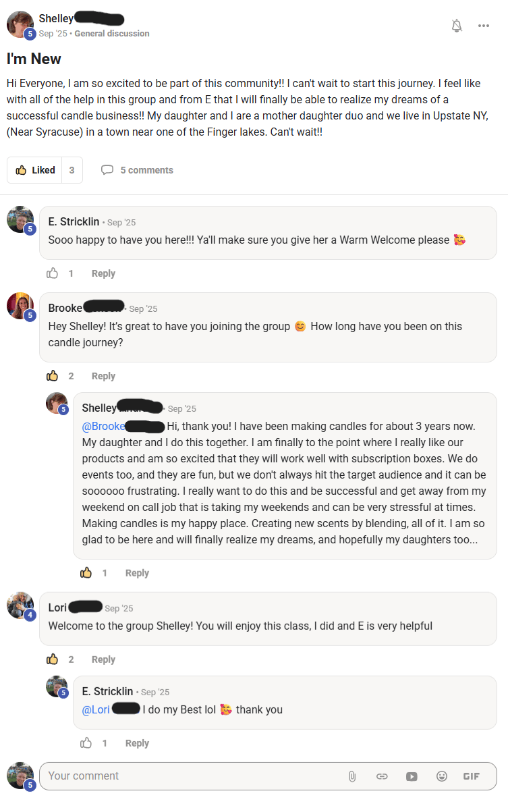The width and height of the screenshot is (508, 812).
Task: Click the @Lori mention link
Action: (x=96, y=710)
